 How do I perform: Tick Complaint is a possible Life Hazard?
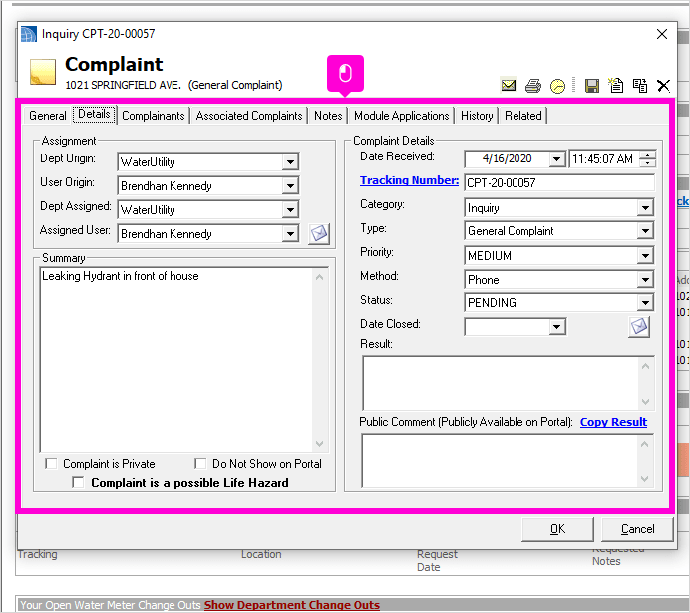[x=78, y=482]
